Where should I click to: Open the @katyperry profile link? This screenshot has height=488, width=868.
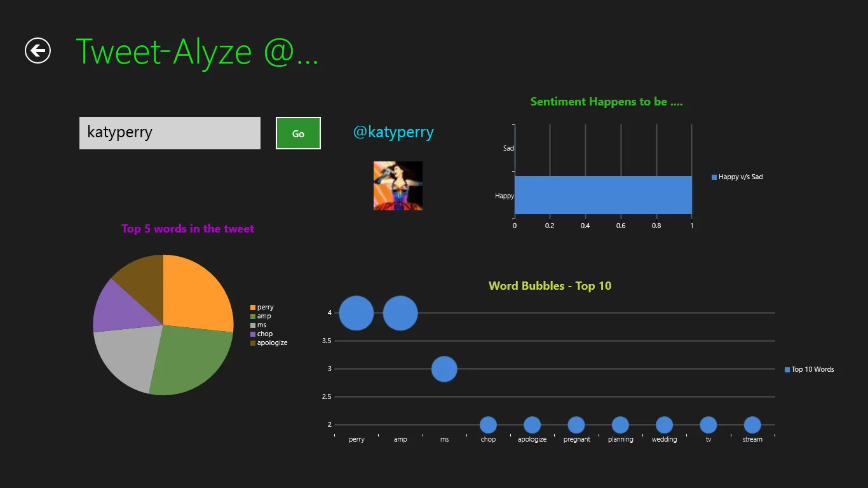(393, 132)
